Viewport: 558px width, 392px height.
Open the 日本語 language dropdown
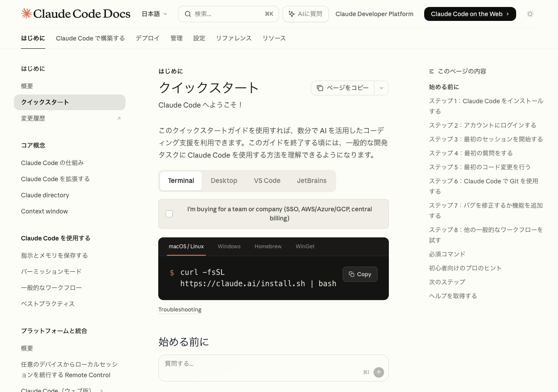[154, 14]
